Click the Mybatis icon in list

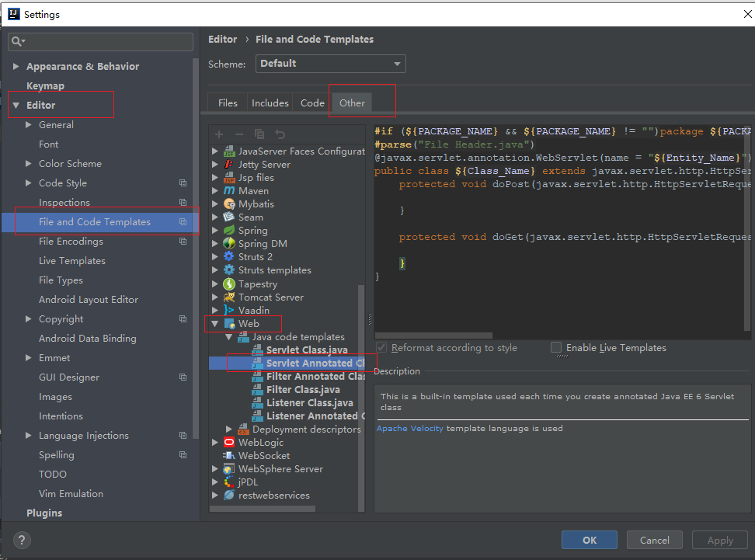tap(229, 204)
